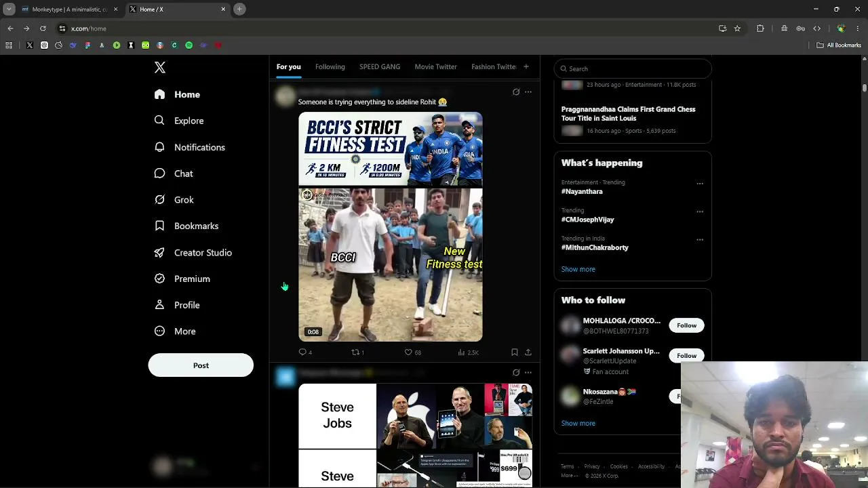The image size is (868, 488).
Task: Open options for the #Nayanthara trend
Action: (x=700, y=183)
